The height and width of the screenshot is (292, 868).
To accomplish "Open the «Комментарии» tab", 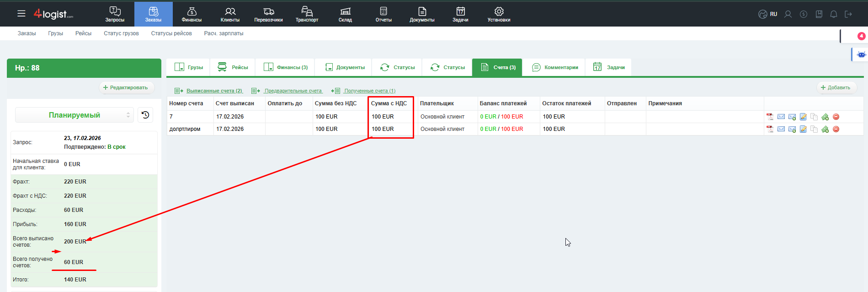I will click(555, 67).
